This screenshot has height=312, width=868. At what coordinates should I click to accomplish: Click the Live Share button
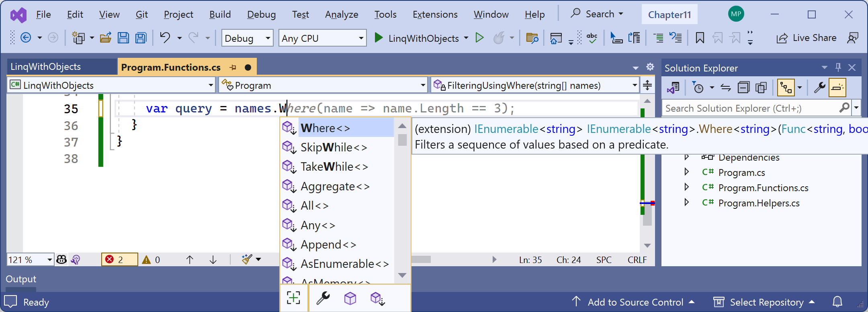coord(807,38)
